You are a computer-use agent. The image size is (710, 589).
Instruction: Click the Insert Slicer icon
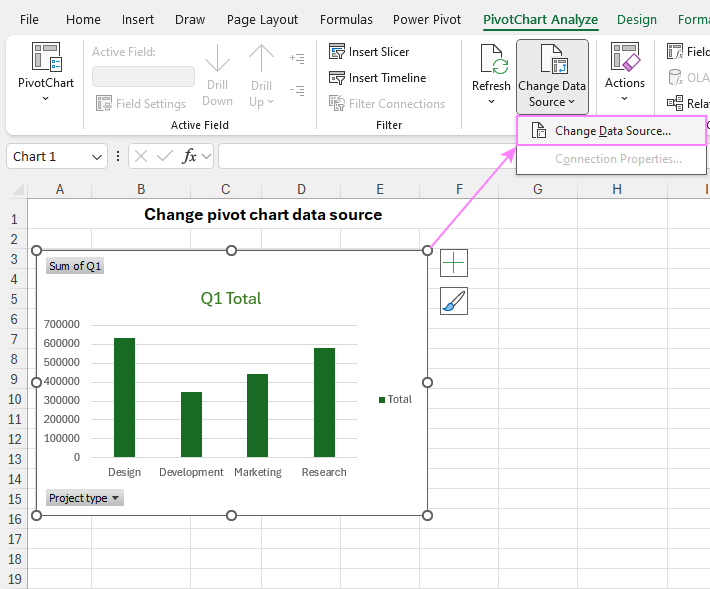337,52
